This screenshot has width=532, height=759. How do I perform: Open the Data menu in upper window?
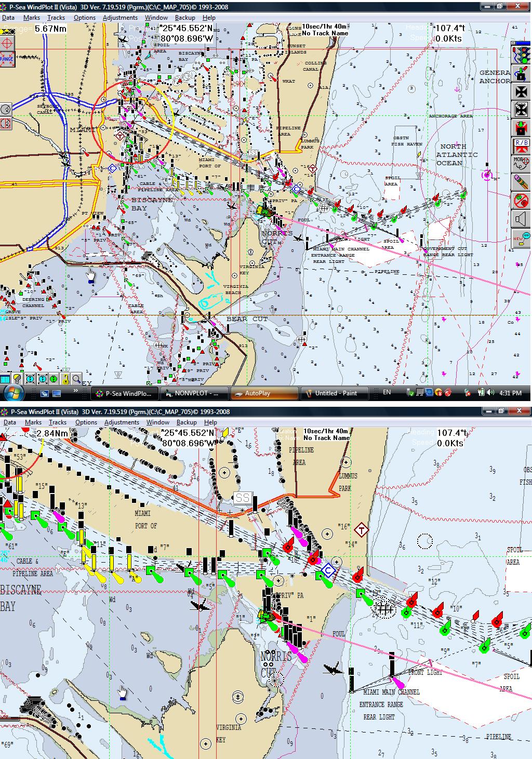click(8, 18)
